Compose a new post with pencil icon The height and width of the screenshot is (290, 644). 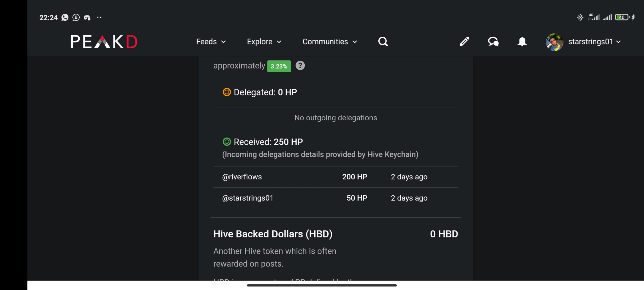464,42
